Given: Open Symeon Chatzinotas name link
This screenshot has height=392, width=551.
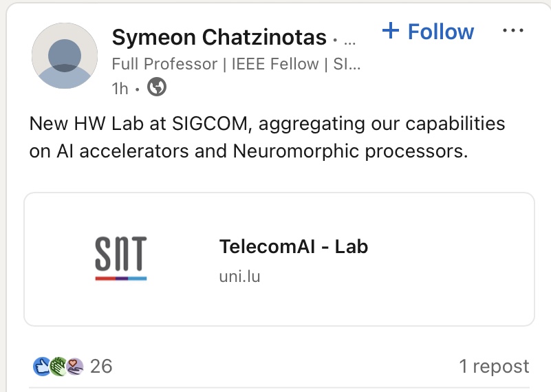Looking at the screenshot, I should click(x=219, y=37).
